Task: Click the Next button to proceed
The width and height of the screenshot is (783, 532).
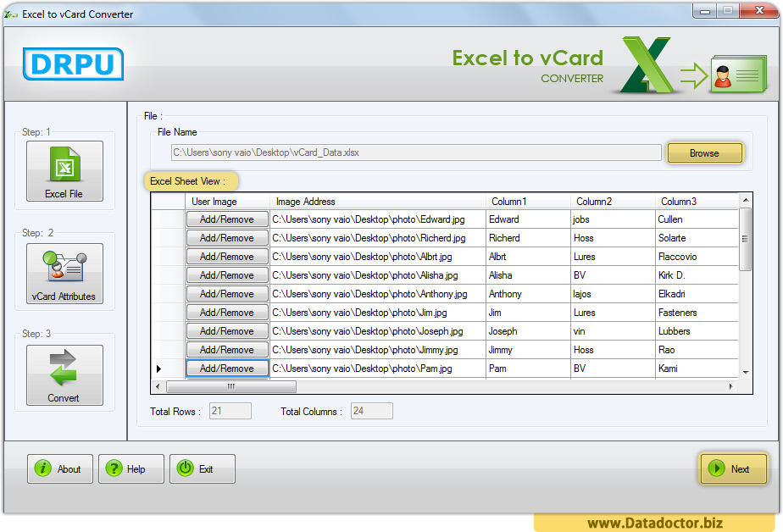Action: [734, 468]
